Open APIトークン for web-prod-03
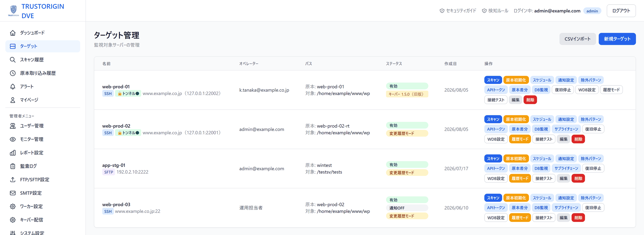Screen dimensions: 644x235 click(x=496, y=208)
